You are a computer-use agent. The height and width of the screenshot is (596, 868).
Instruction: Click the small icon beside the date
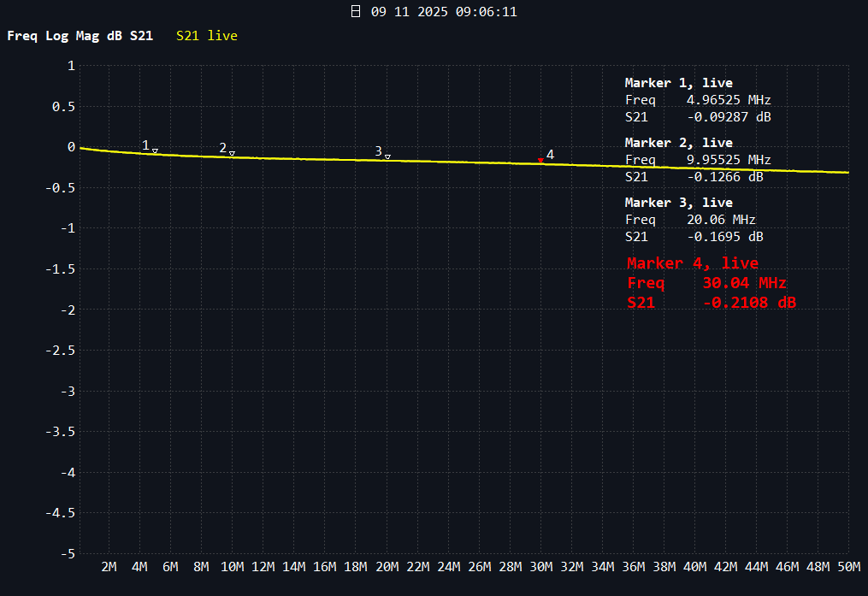click(356, 12)
